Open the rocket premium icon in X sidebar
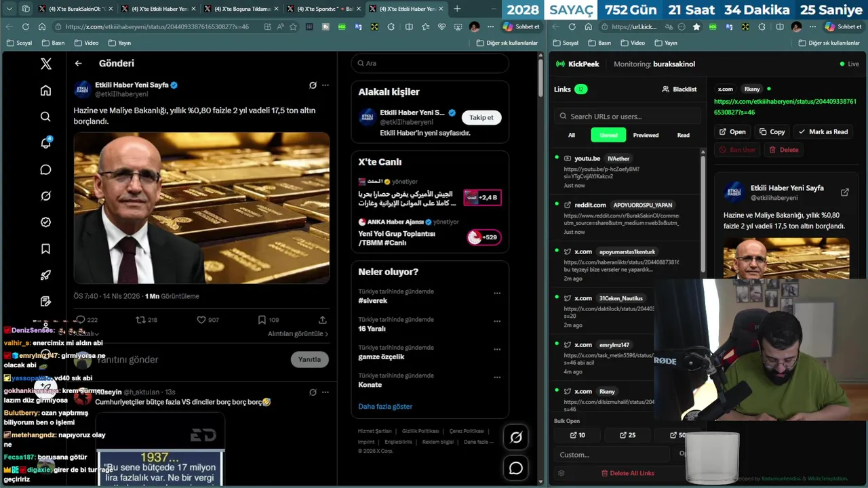Image resolution: width=868 pixels, height=488 pixels. (45, 275)
